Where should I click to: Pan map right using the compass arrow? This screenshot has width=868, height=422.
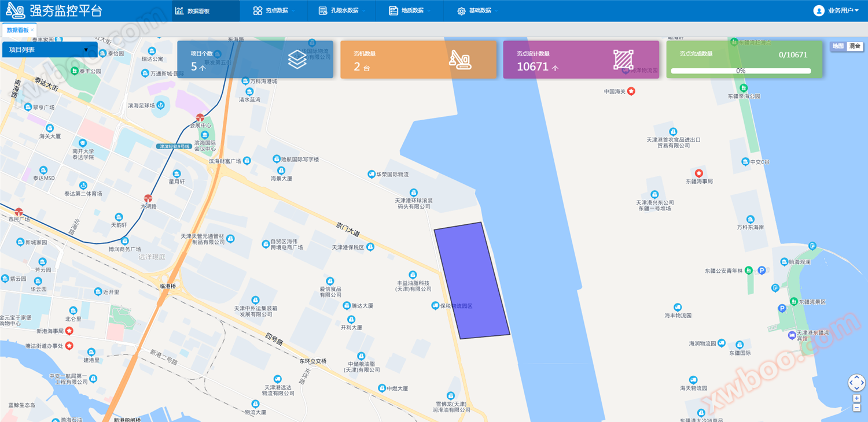(x=862, y=383)
